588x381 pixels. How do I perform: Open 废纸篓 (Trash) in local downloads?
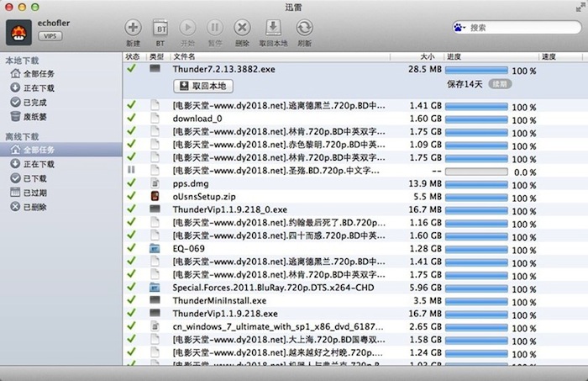(34, 115)
